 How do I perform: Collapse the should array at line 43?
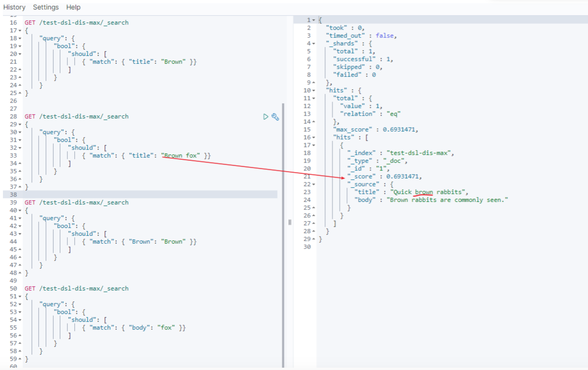(x=20, y=234)
